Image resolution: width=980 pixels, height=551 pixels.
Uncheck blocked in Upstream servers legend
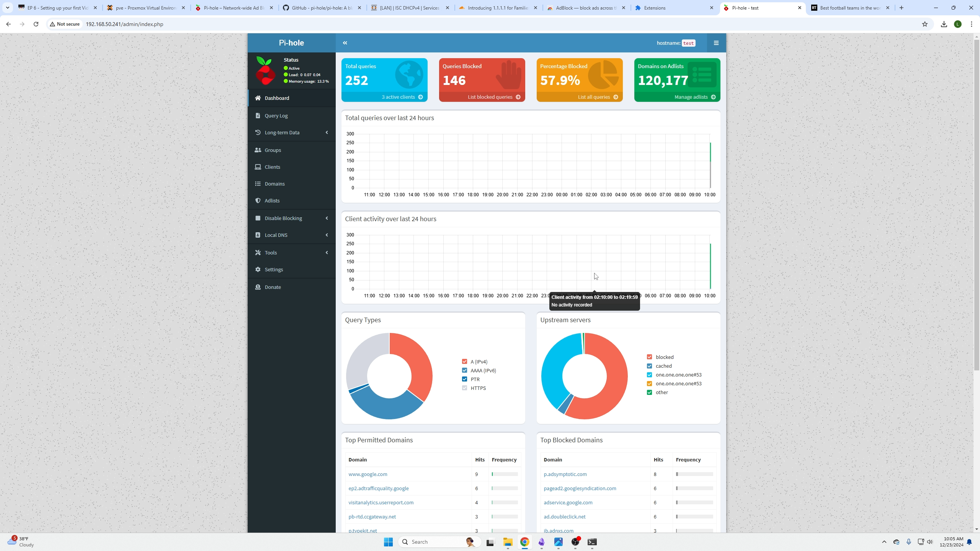649,357
